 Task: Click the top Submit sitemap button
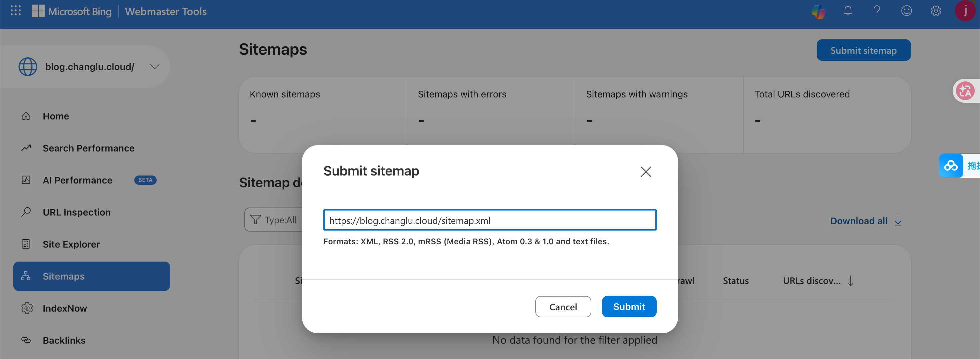click(x=863, y=50)
